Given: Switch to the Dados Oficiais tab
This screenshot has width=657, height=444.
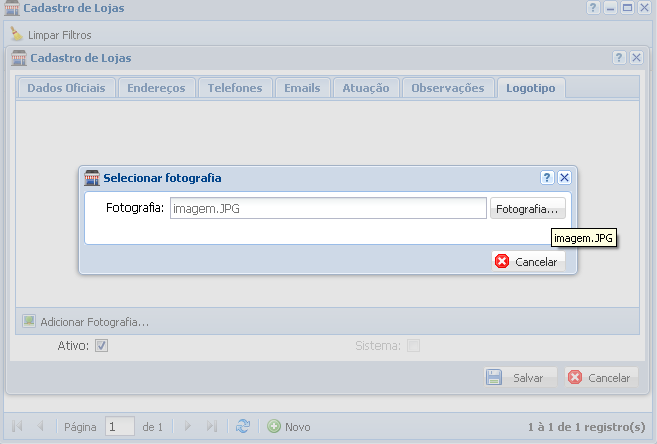Looking at the screenshot, I should (66, 88).
